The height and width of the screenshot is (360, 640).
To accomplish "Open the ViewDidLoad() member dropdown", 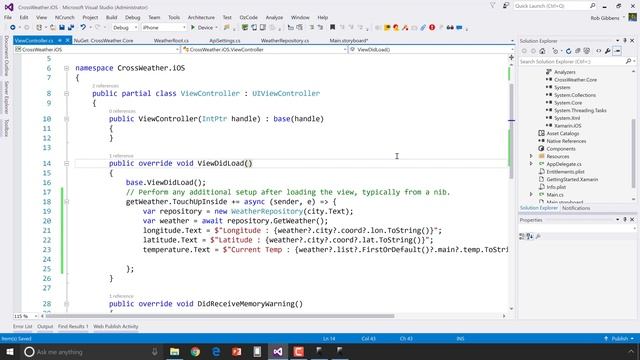I will [431, 49].
